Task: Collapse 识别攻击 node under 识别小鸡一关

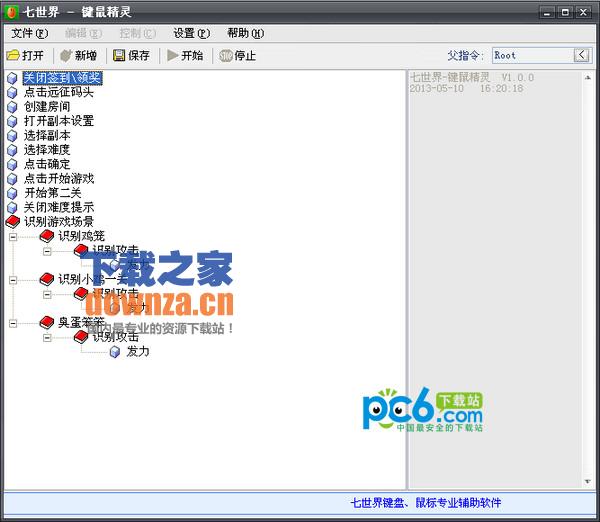Action: point(47,295)
